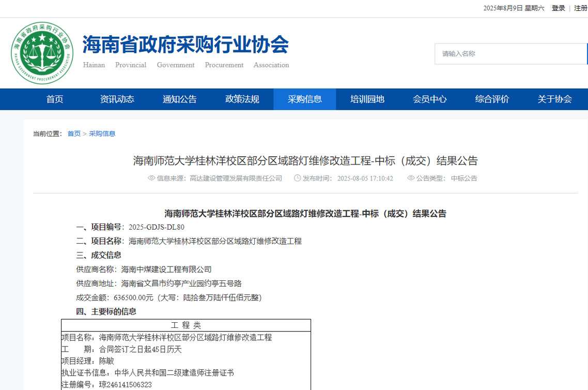Click the 首页 breadcrumb link

[x=74, y=133]
